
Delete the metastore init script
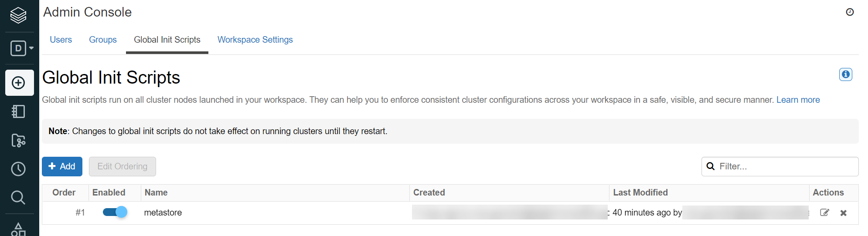pyautogui.click(x=844, y=213)
